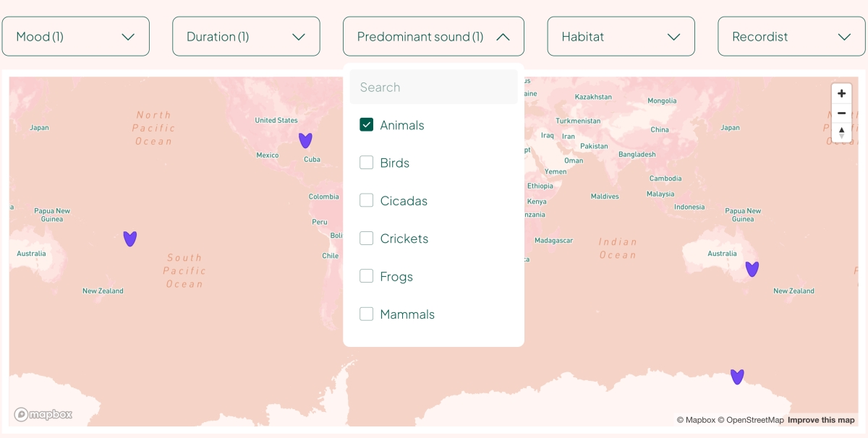Expand the Mood filter dropdown

pos(76,37)
